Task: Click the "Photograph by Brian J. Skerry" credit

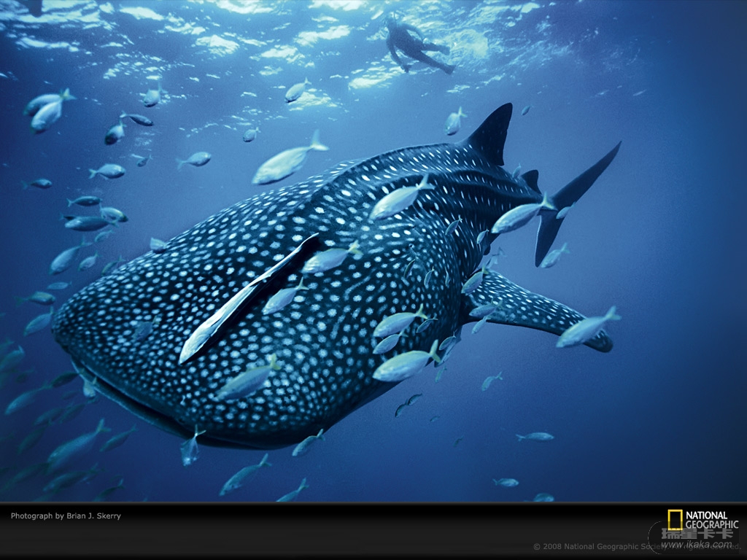Action: [x=66, y=516]
